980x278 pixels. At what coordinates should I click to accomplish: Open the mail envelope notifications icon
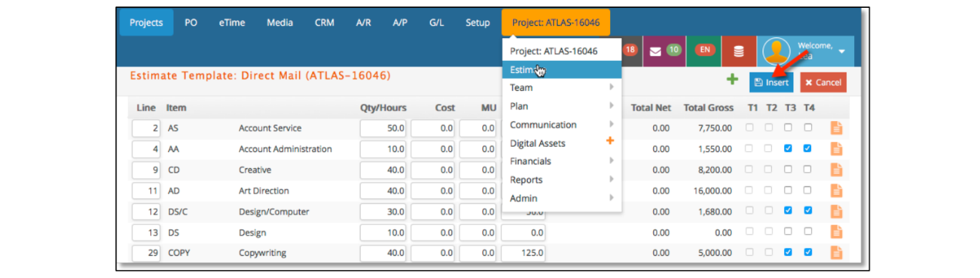pos(655,51)
